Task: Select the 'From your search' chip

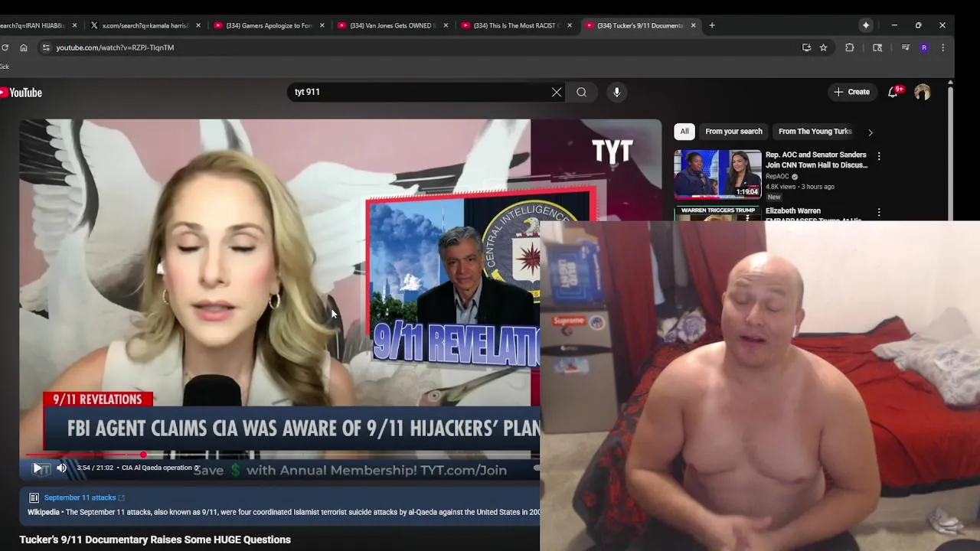Action: coord(733,132)
